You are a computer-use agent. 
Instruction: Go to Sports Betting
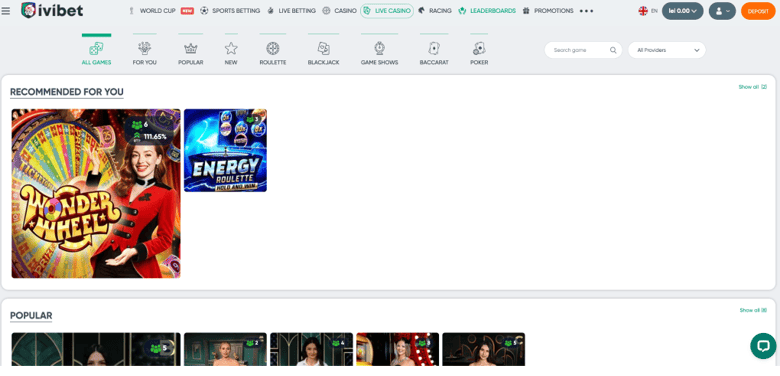[x=236, y=10]
